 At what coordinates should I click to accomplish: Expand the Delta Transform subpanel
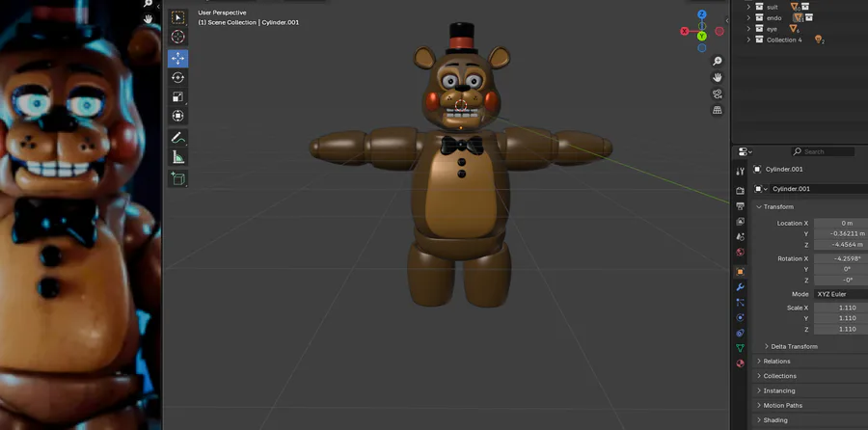pos(767,346)
